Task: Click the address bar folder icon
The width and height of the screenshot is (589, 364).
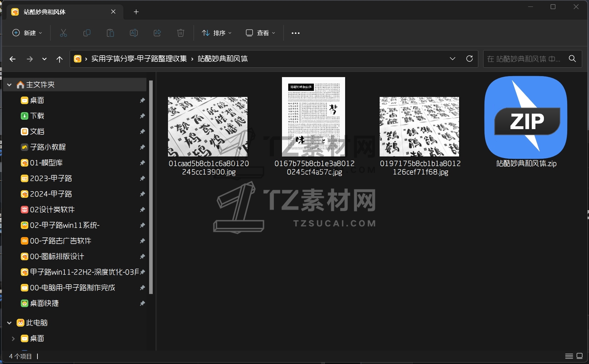Action: coord(77,59)
